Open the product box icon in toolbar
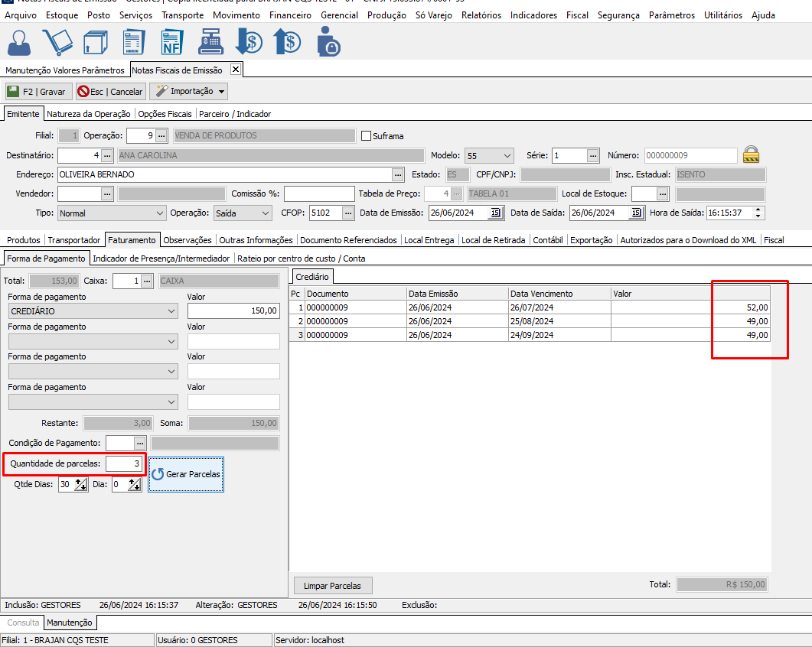 95,42
